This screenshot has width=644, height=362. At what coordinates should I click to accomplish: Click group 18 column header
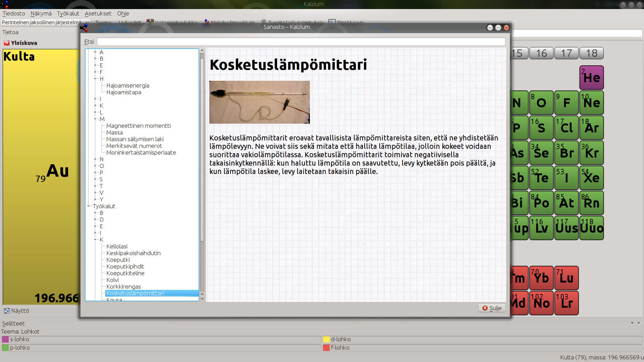592,53
